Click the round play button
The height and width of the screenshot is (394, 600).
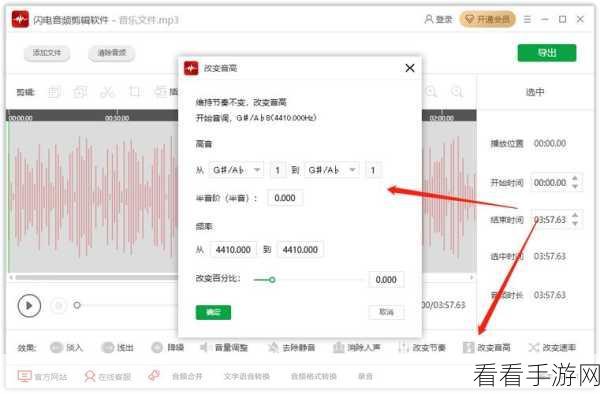(29, 305)
